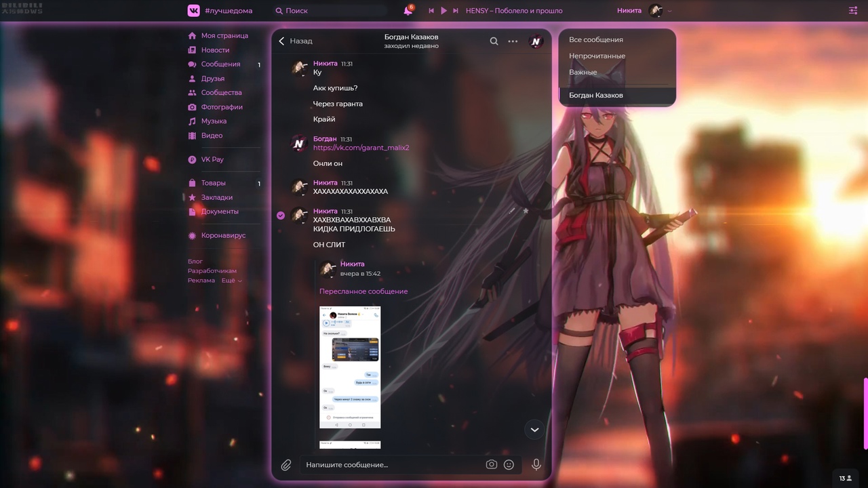Click the paperclip attach icon
Image resolution: width=868 pixels, height=488 pixels.
(286, 465)
